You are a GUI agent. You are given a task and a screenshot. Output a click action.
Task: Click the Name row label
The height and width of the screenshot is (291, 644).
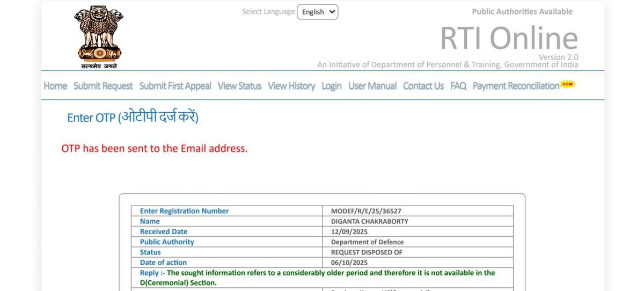click(150, 221)
